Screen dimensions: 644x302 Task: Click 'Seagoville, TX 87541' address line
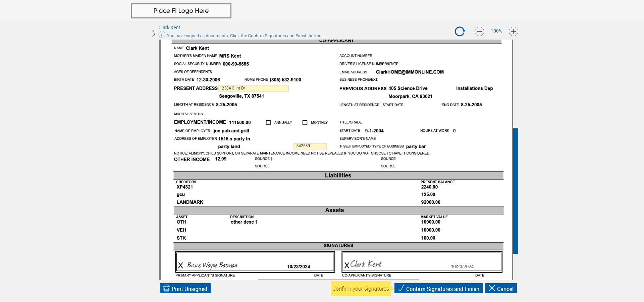pos(241,96)
